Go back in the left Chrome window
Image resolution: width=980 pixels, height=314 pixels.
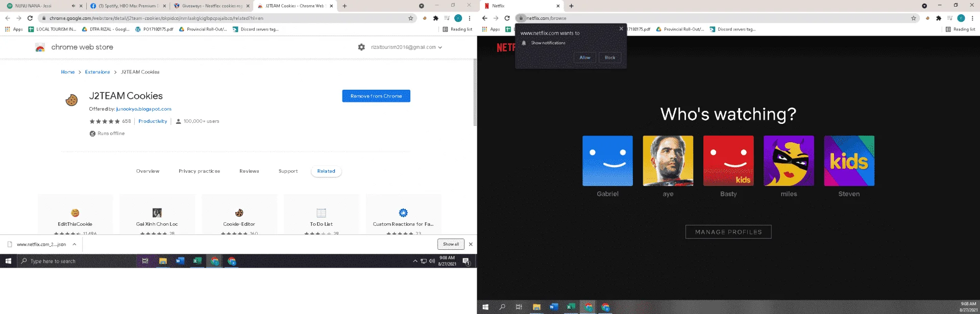click(7, 18)
